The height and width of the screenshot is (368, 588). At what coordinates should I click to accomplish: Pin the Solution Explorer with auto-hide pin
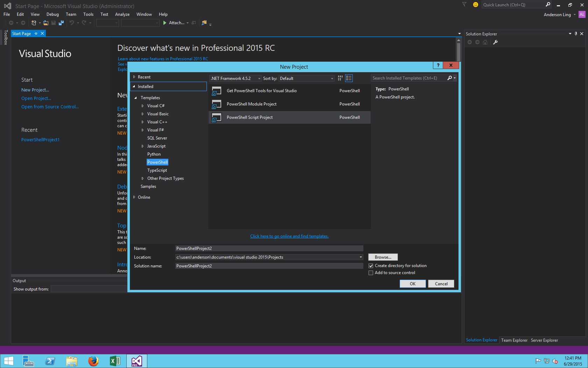pos(576,34)
